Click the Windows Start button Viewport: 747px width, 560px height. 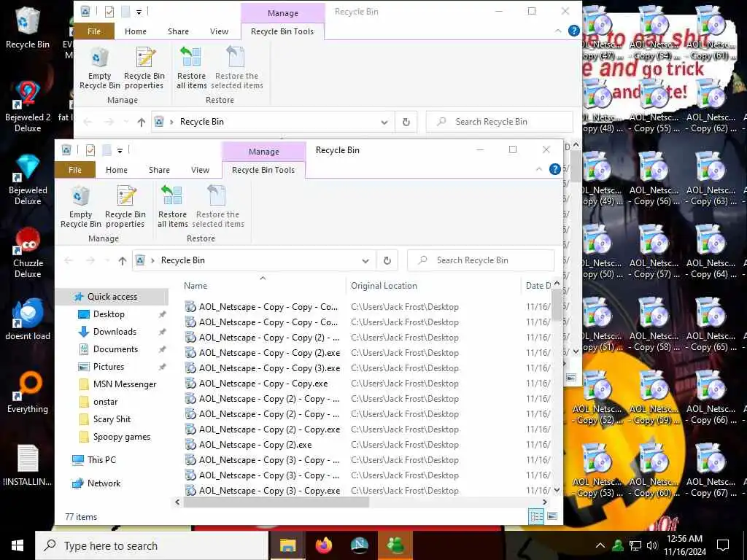coord(18,545)
